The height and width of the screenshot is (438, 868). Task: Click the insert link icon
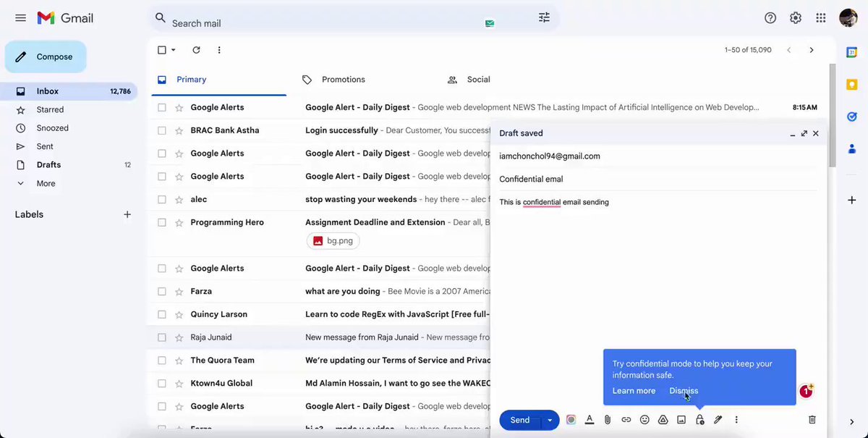626,420
